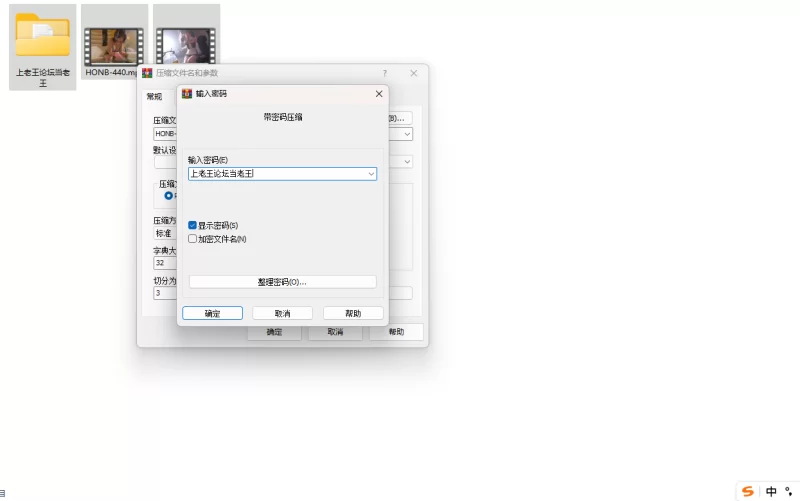
Task: Click WinRAR icon in 压缩文件名和参数 title bar
Action: coord(147,73)
